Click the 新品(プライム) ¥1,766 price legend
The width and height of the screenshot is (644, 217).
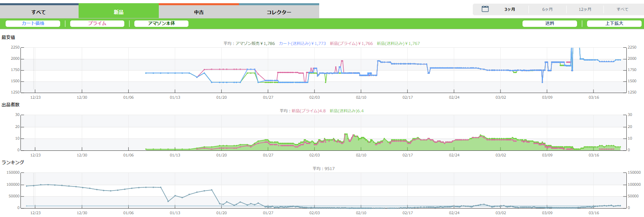click(x=351, y=43)
